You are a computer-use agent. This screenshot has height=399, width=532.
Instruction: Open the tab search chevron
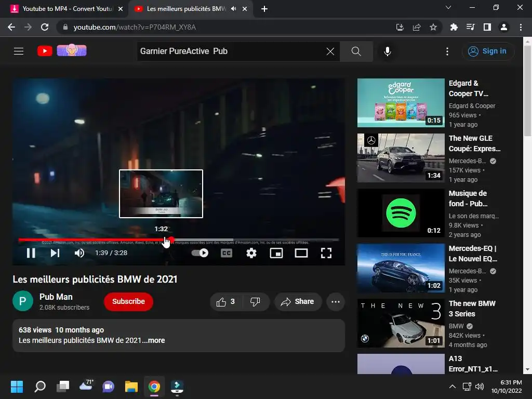pos(448,7)
